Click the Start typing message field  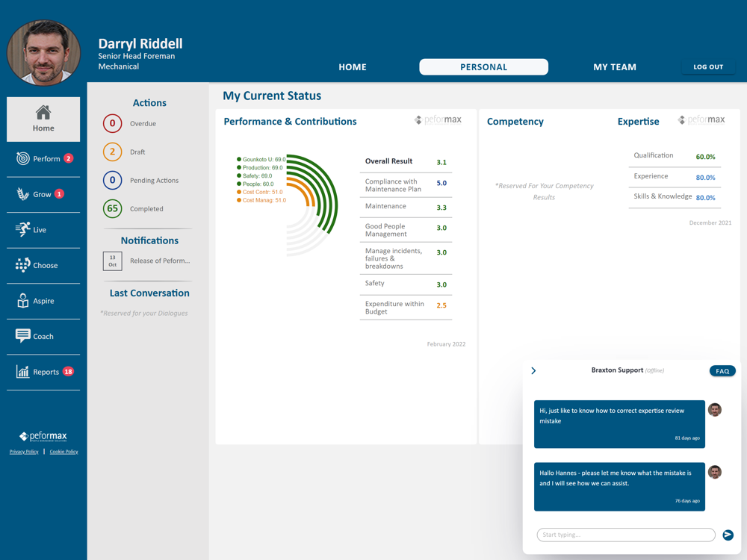pyautogui.click(x=626, y=535)
